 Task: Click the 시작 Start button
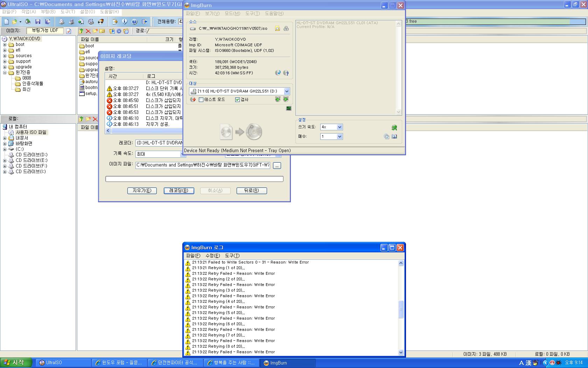click(16, 363)
